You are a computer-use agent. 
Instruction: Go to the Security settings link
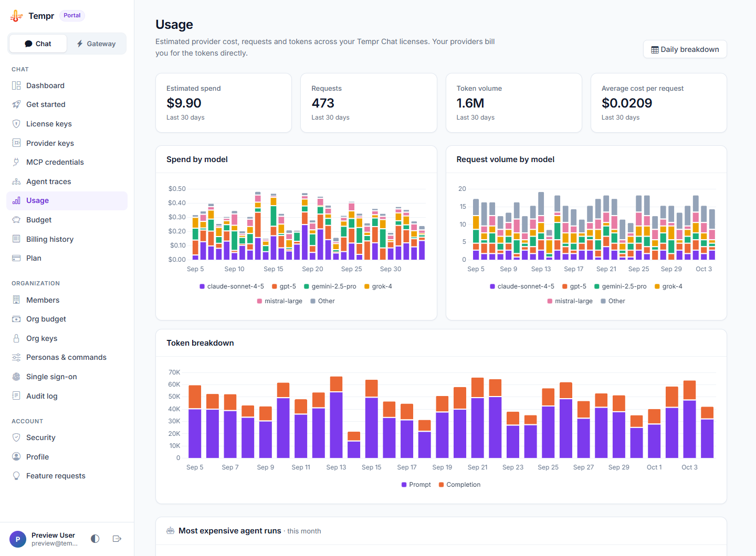coord(67,437)
